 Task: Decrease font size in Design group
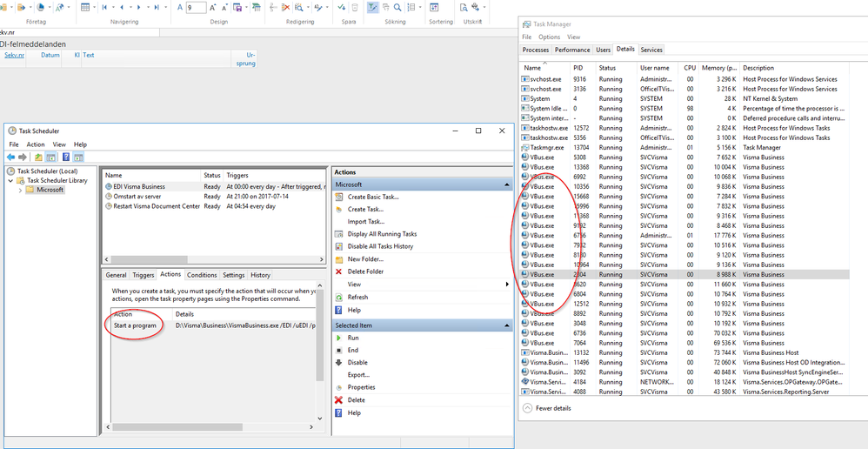(x=224, y=7)
